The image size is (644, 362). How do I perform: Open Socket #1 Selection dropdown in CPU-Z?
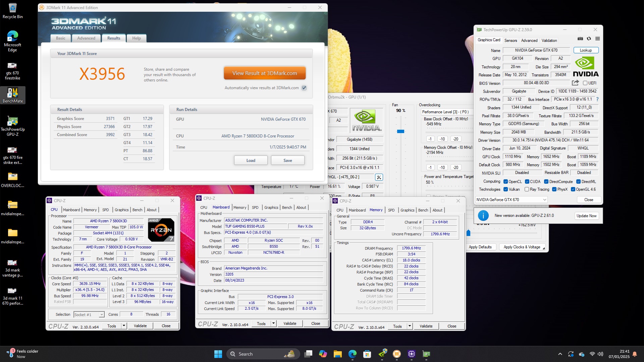tap(89, 314)
